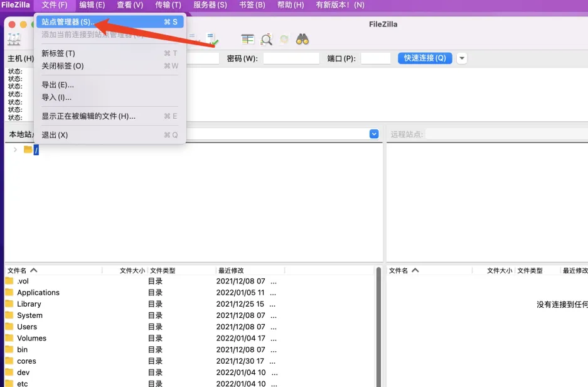The width and height of the screenshot is (588, 387).
Task: Click the root folder icon in local tree
Action: 28,150
